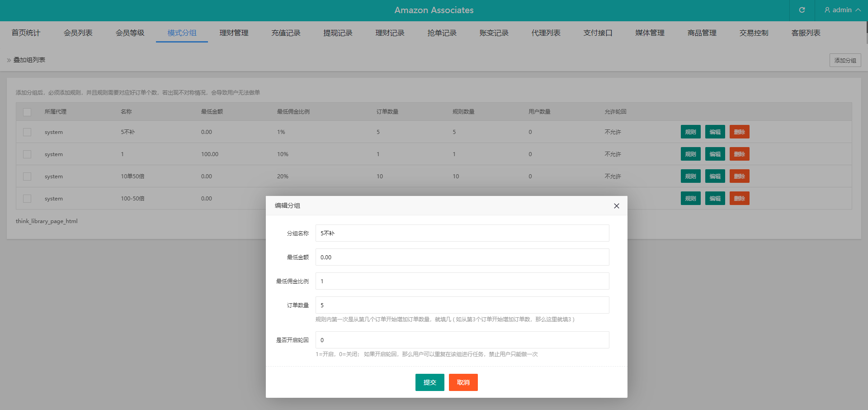Viewport: 868px width, 410px height.
Task: Close the 编辑分组 dialog with X
Action: 616,206
